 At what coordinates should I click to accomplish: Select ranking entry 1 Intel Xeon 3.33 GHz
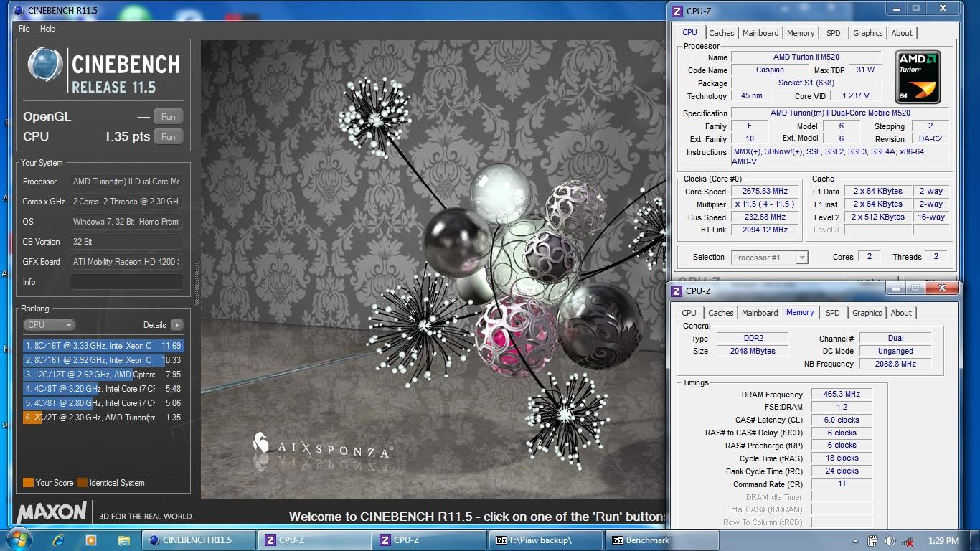[x=103, y=346]
